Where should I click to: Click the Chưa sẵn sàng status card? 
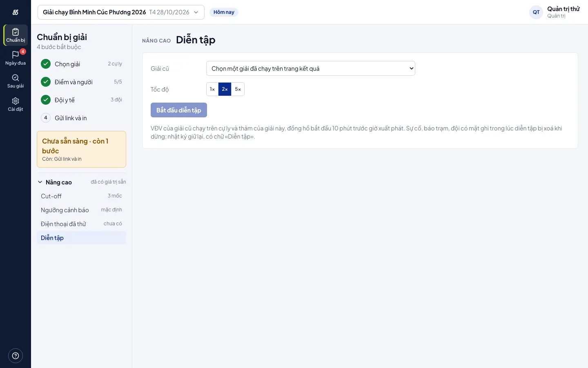pos(82,149)
